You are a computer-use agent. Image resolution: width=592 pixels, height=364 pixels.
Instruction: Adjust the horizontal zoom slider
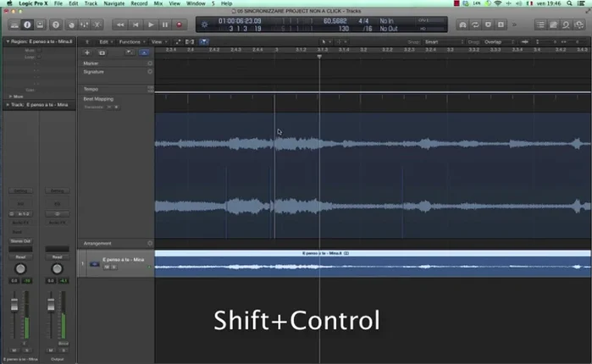[x=571, y=41]
